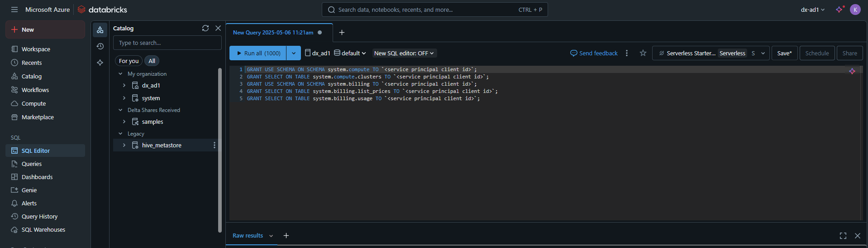
Task: Expand results panel to full screen
Action: pyautogui.click(x=843, y=236)
